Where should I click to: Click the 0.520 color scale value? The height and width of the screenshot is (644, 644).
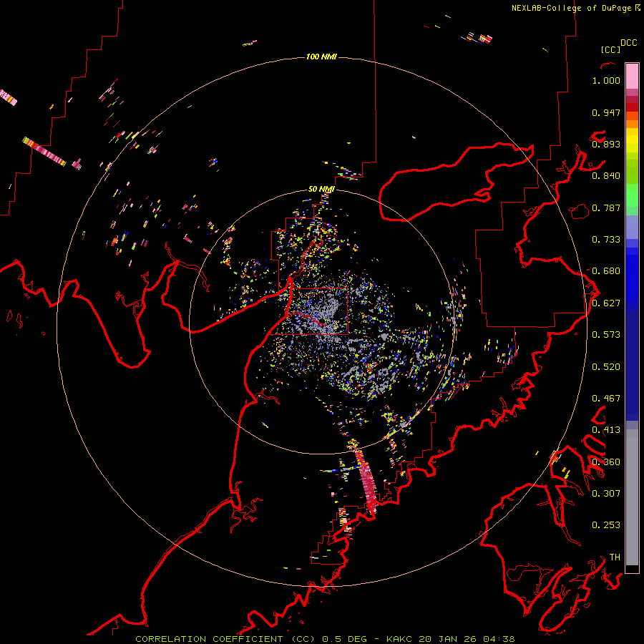606,367
